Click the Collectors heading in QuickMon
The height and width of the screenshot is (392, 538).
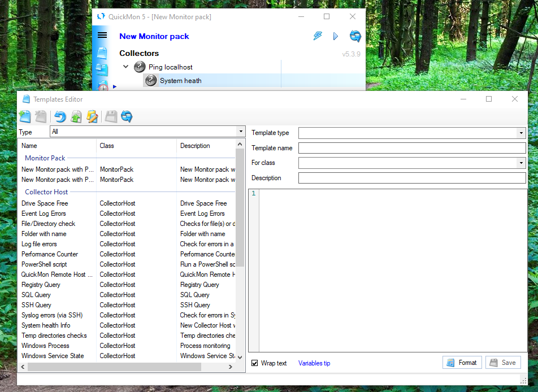coord(139,53)
